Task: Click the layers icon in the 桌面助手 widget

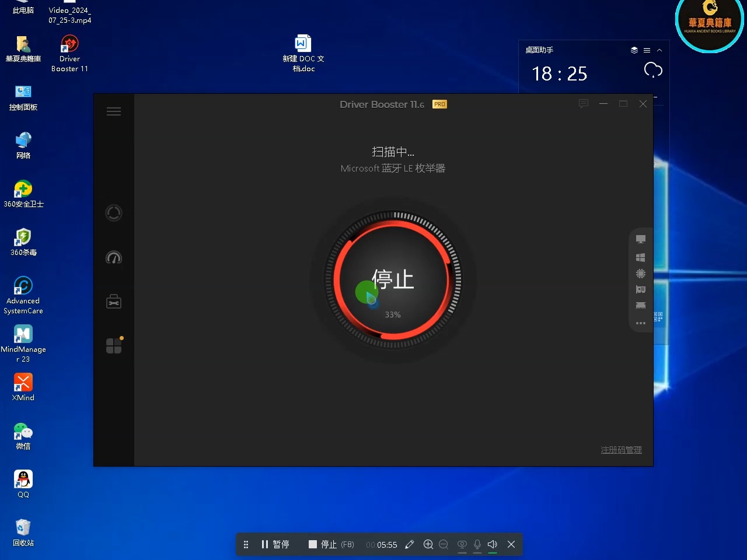Action: (x=634, y=50)
